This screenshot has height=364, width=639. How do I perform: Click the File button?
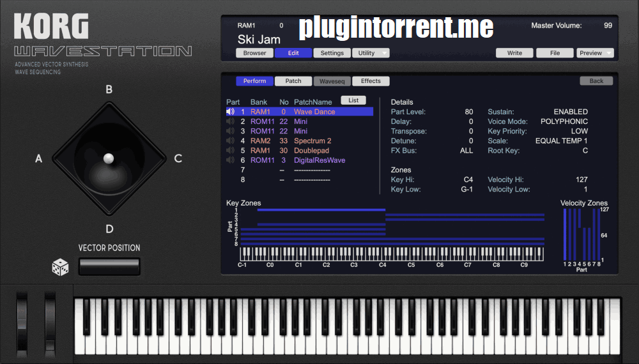coord(555,53)
